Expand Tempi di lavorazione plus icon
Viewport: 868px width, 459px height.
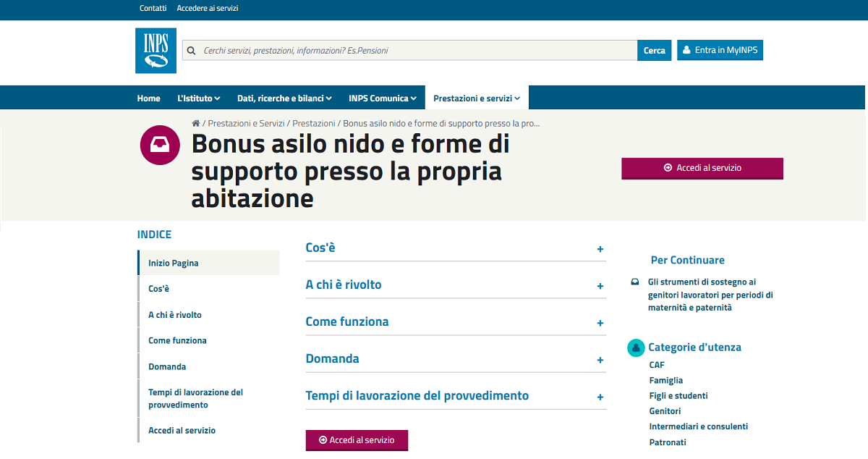click(x=600, y=397)
